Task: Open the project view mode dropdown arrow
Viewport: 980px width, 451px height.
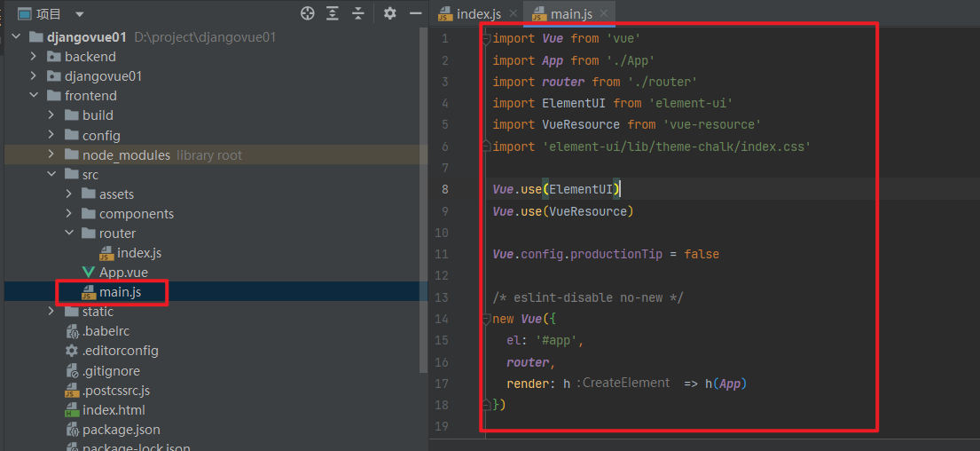Action: click(79, 14)
